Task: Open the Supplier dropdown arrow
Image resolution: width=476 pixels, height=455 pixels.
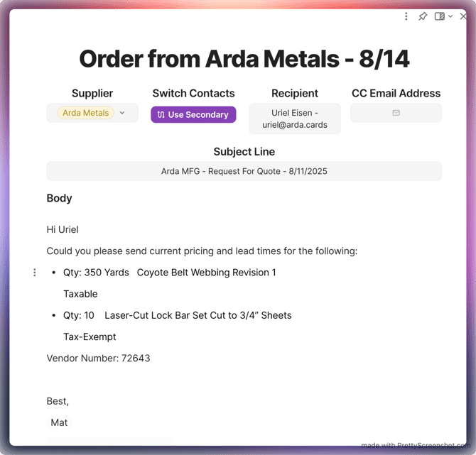Action: coord(122,113)
